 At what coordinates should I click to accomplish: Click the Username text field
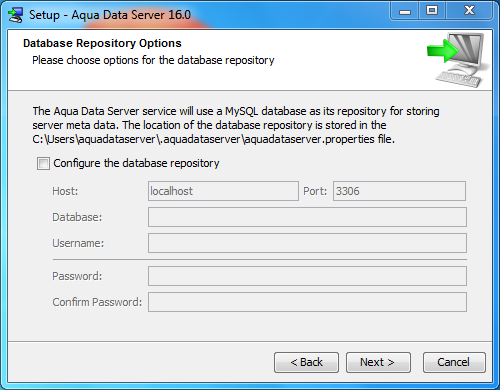307,243
